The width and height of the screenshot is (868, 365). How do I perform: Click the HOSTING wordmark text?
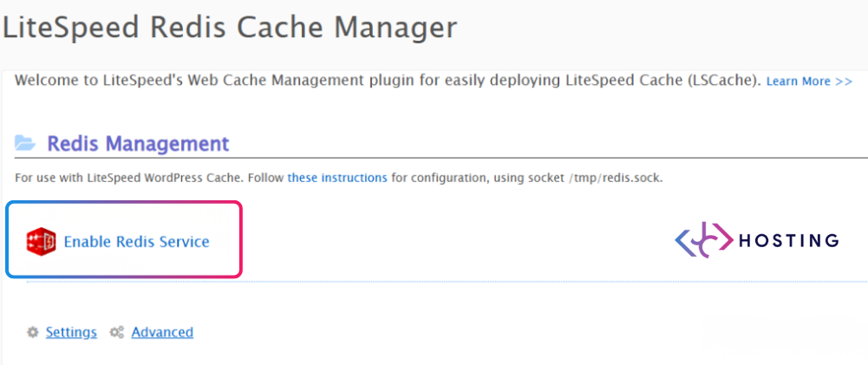[788, 240]
